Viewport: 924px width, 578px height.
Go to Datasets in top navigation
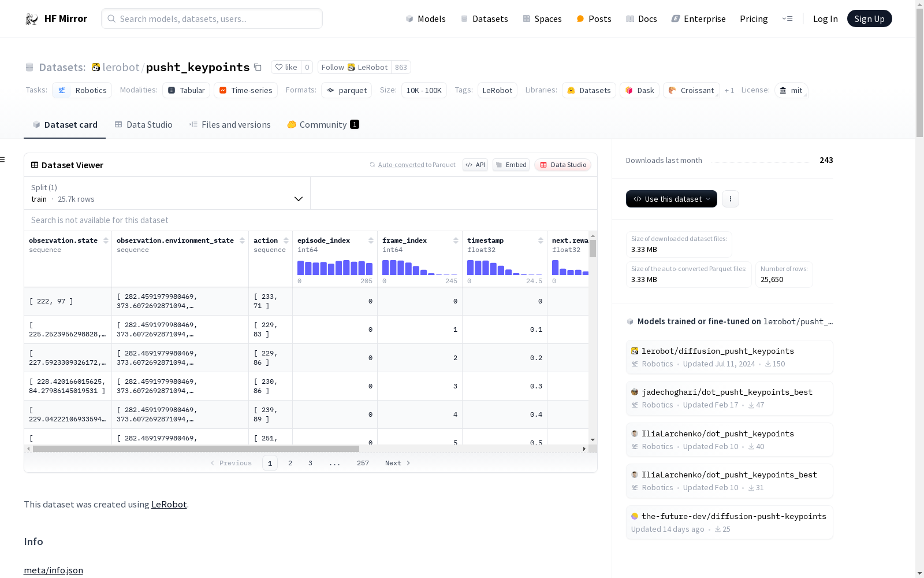coord(484,19)
